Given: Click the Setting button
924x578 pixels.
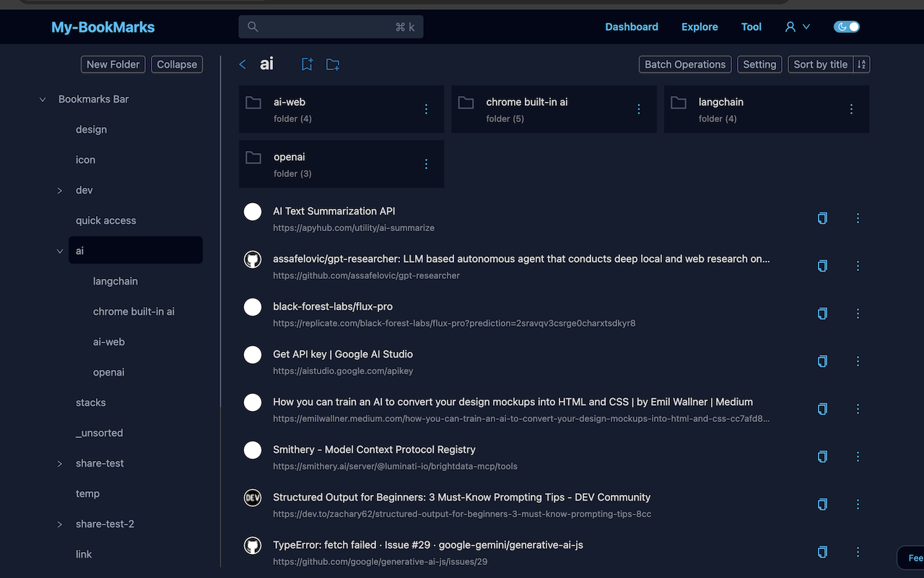Looking at the screenshot, I should coord(759,64).
